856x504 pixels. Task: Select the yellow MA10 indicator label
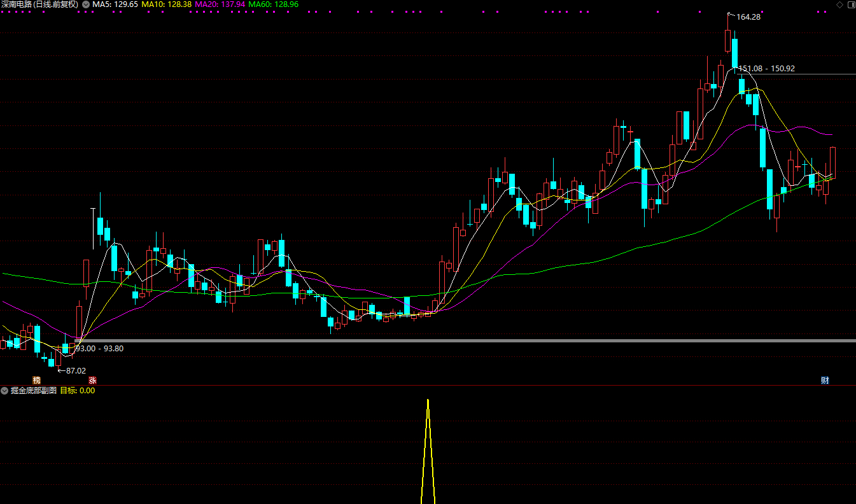(166, 4)
